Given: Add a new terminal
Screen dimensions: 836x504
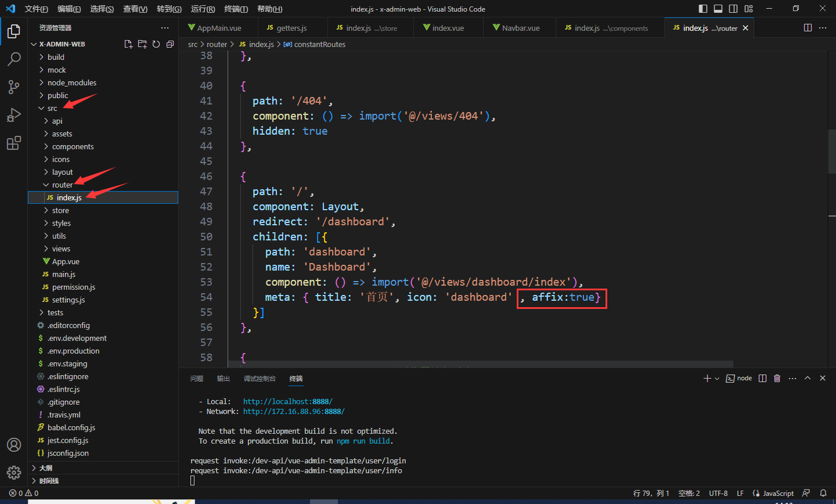Looking at the screenshot, I should 707,378.
